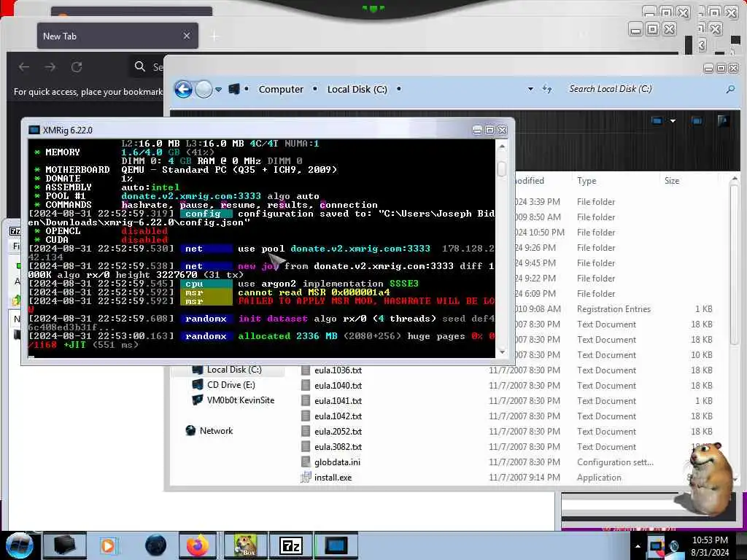Click the Explorer Back navigation arrow

tap(183, 89)
